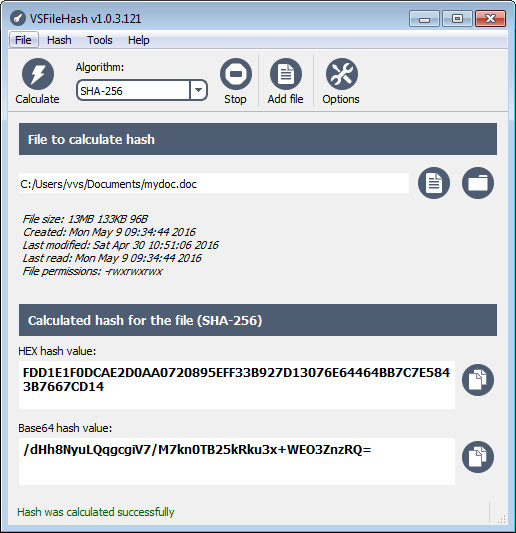
Task: Click the 'HEX hash value:' label
Action: tap(57, 351)
